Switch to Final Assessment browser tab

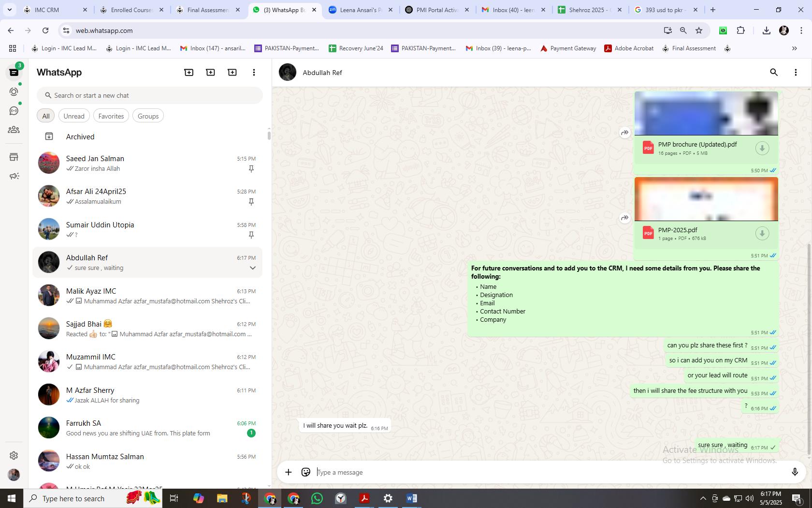coord(208,10)
